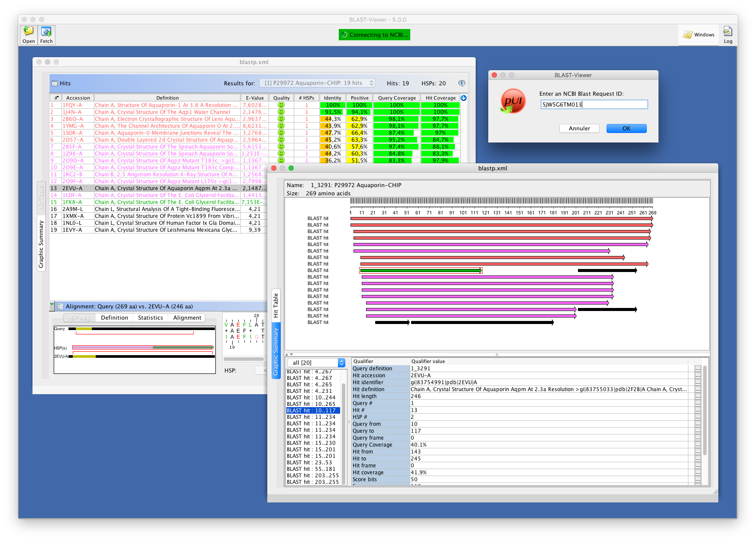Click the blue column chooser arrow icon after Hit Coverage
Viewport: 756px width, 541px height.
click(x=464, y=98)
